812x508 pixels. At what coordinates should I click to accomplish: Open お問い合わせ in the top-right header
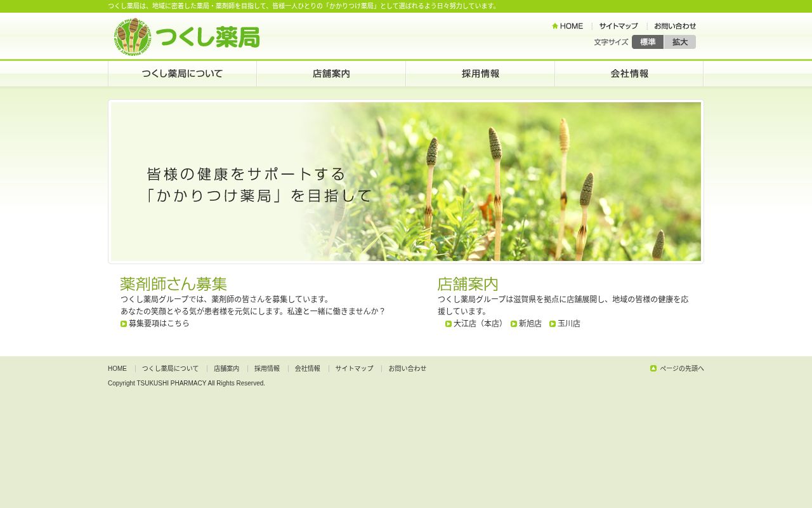pos(675,26)
